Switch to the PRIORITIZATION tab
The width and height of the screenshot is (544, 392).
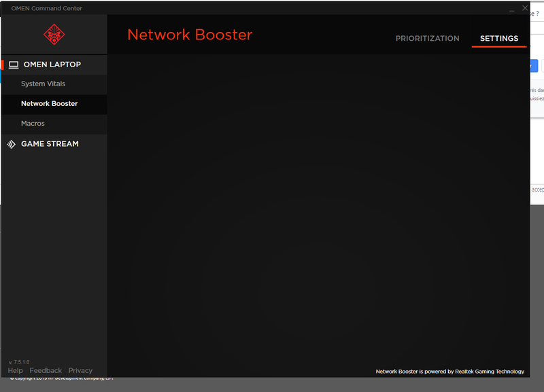click(428, 39)
